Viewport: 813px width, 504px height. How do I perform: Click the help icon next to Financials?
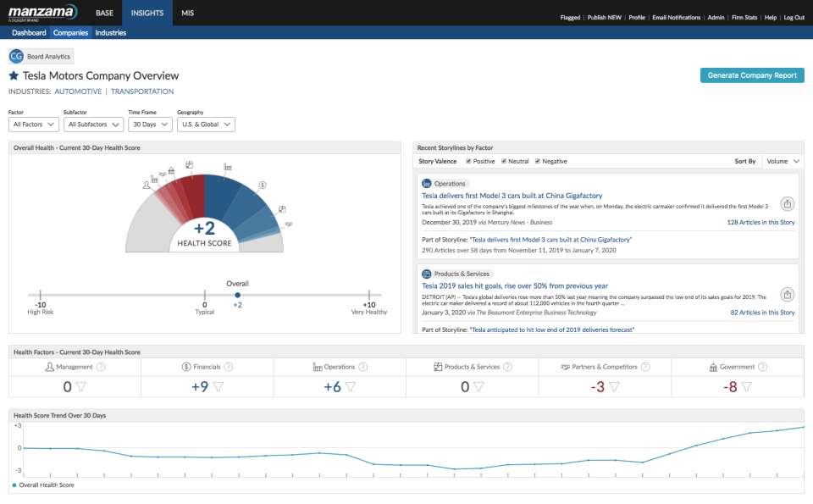coord(228,367)
